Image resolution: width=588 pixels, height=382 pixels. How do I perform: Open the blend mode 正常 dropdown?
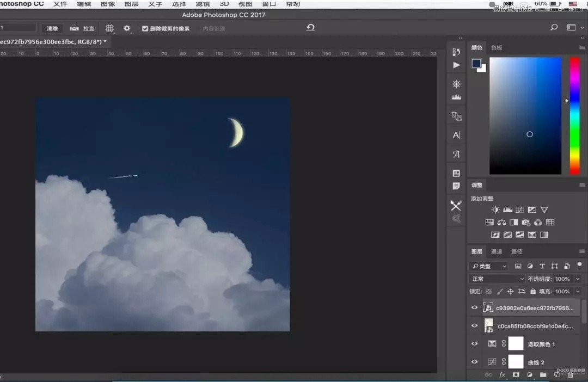(x=497, y=279)
